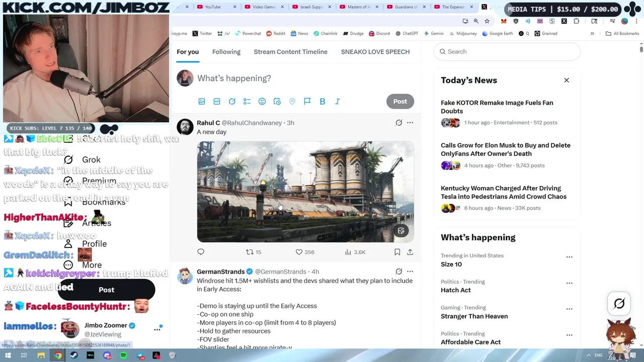The width and height of the screenshot is (644, 362).
Task: Switch to The Expanse browser tab
Action: pos(452,7)
